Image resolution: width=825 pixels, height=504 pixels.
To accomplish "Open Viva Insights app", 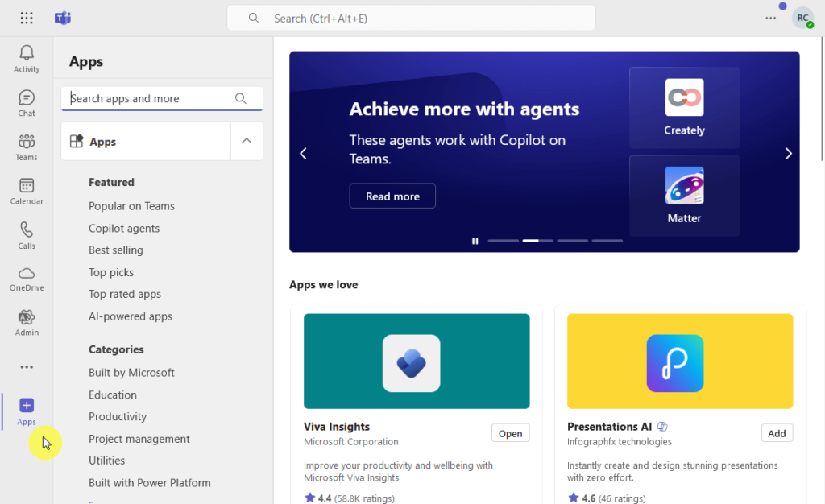I will click(510, 434).
